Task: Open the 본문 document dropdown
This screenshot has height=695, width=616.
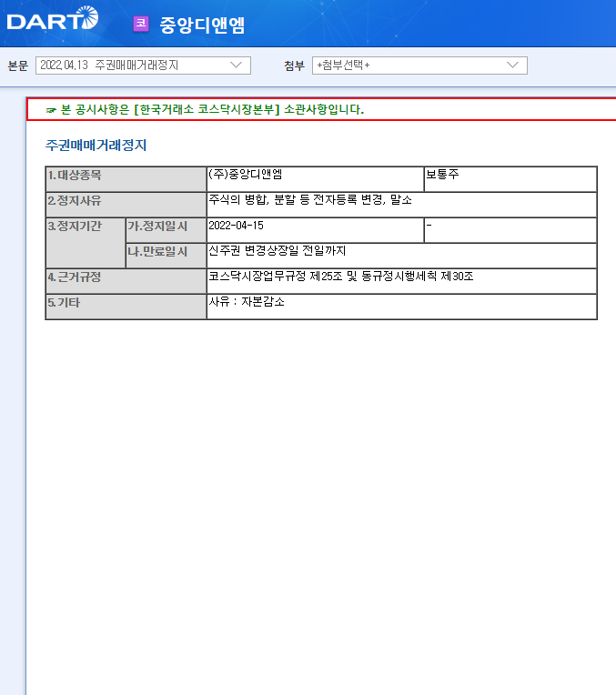Action: click(143, 65)
